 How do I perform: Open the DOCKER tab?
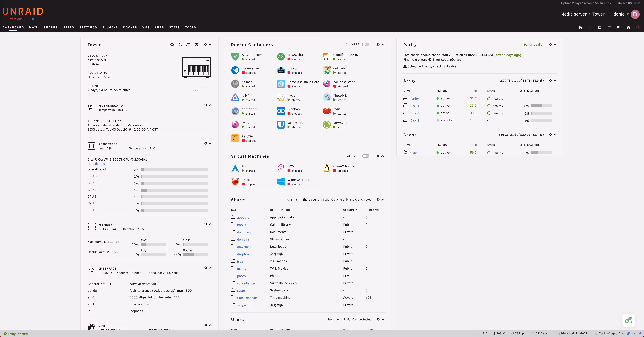(x=130, y=28)
